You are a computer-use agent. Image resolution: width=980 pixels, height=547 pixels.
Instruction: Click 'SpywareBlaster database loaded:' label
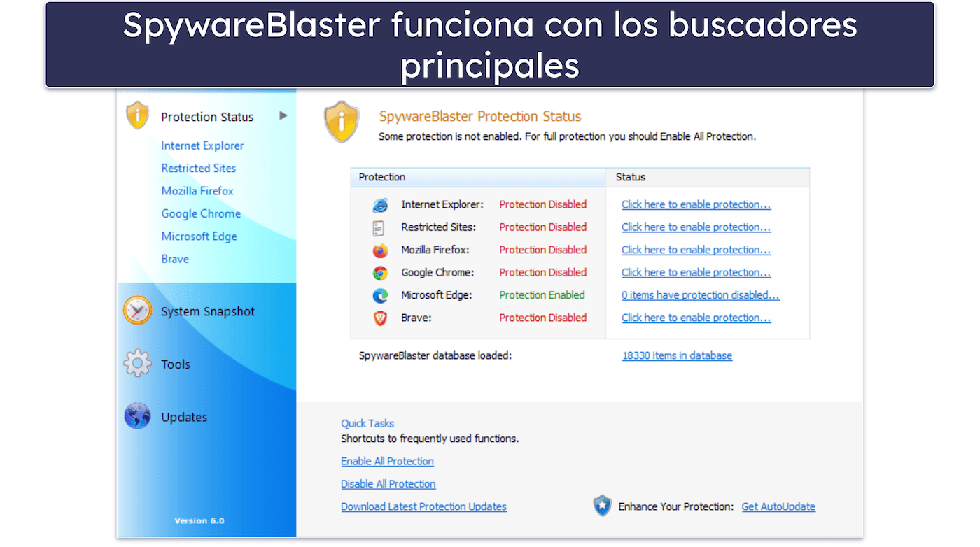point(435,355)
